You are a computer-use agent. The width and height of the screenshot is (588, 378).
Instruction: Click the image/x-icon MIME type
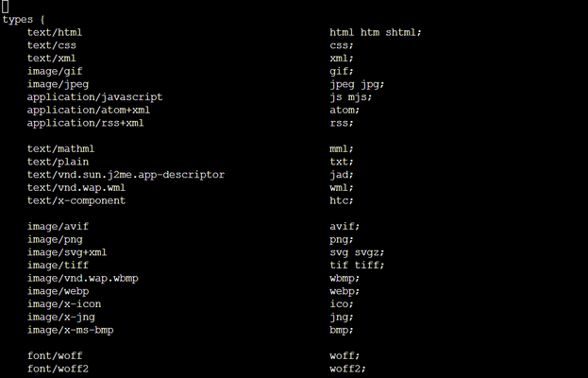pos(64,304)
